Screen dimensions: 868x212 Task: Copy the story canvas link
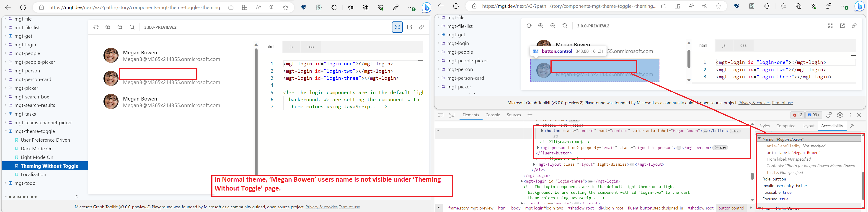(x=421, y=27)
